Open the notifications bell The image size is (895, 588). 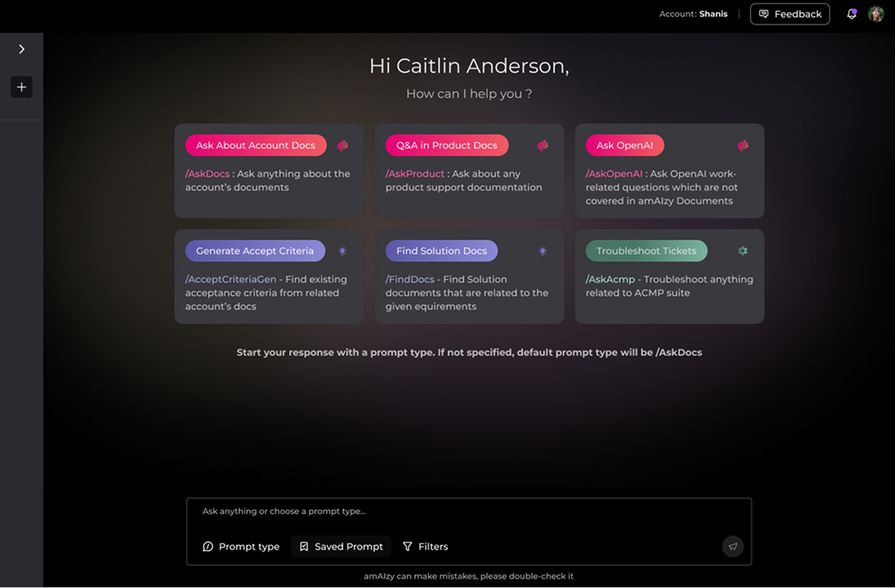pyautogui.click(x=851, y=14)
